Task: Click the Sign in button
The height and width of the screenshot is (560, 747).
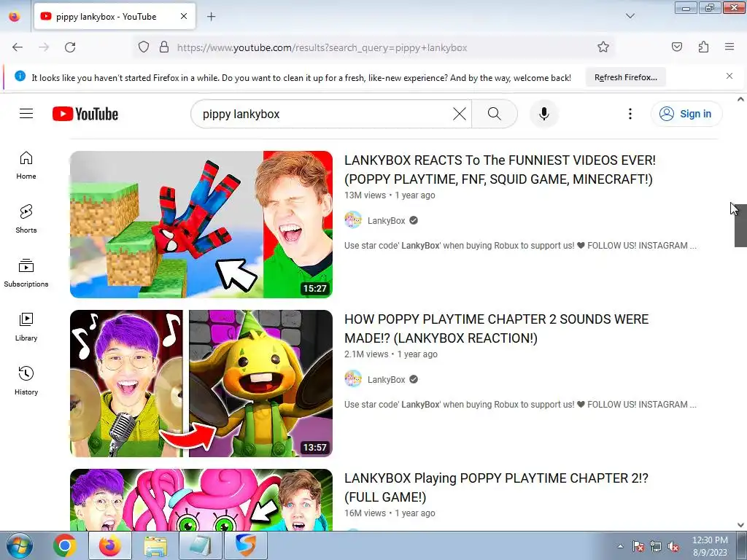Action: [686, 114]
